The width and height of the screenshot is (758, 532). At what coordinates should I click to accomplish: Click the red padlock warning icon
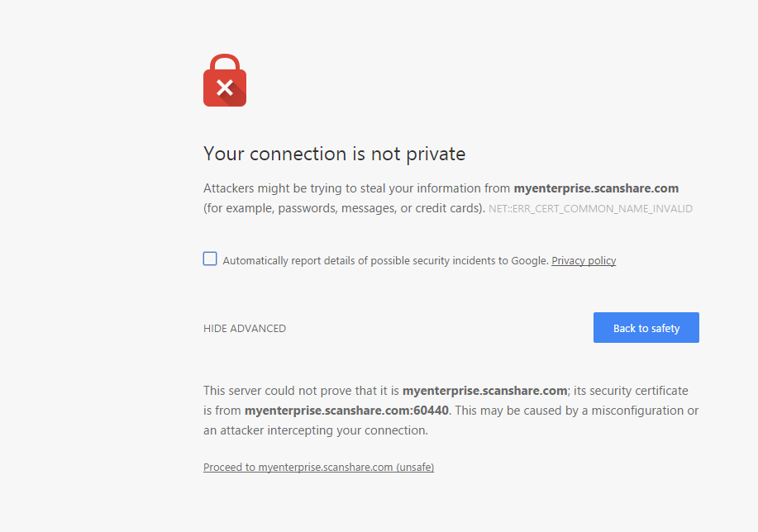click(225, 80)
